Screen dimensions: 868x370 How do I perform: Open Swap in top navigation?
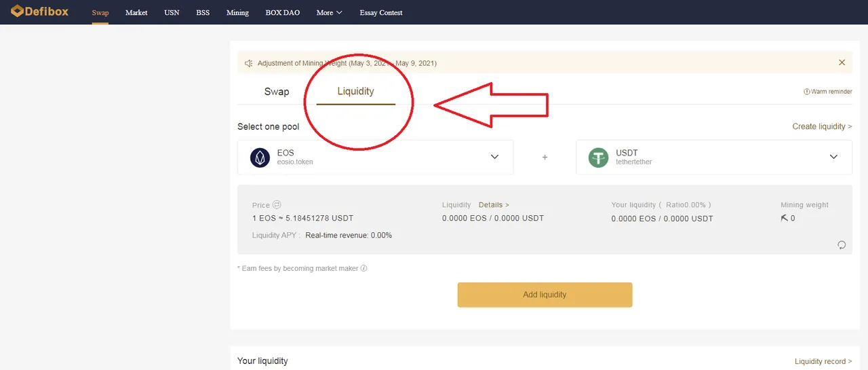(x=100, y=12)
